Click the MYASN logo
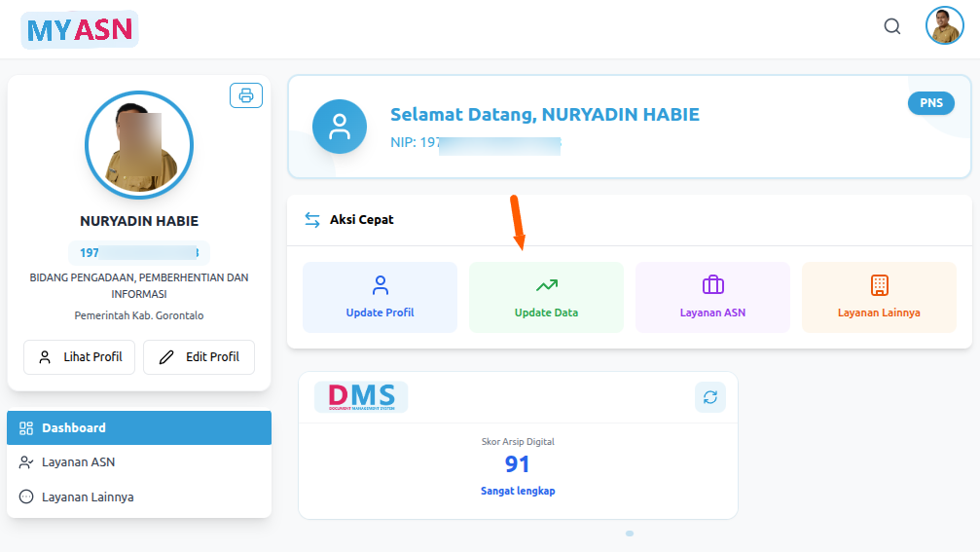The image size is (980, 552). 80,30
